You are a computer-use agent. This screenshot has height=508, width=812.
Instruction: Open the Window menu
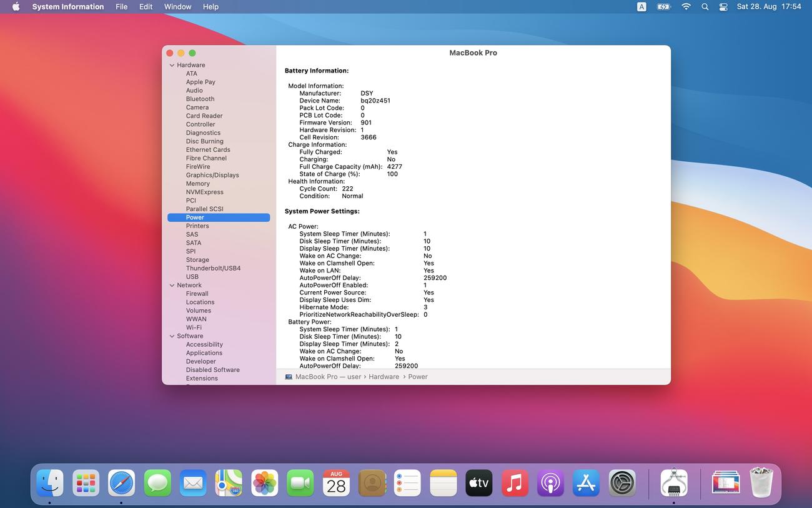(177, 6)
